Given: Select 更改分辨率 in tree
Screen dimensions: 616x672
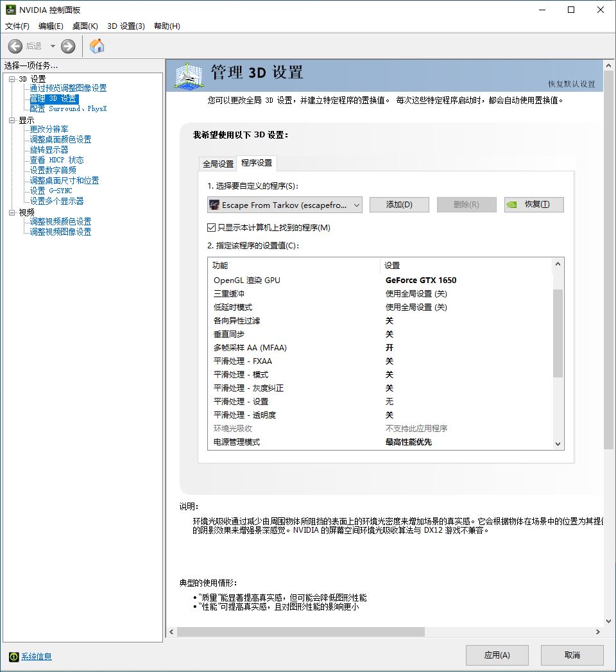Looking at the screenshot, I should click(x=49, y=129).
